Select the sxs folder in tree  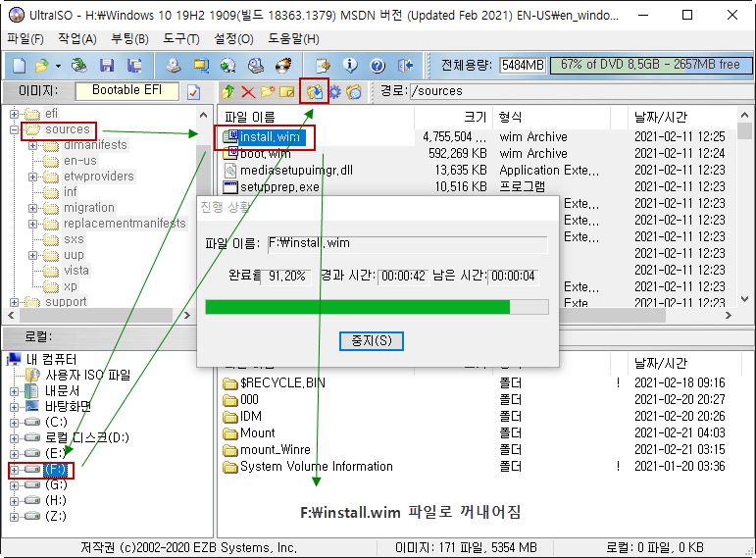(x=74, y=239)
